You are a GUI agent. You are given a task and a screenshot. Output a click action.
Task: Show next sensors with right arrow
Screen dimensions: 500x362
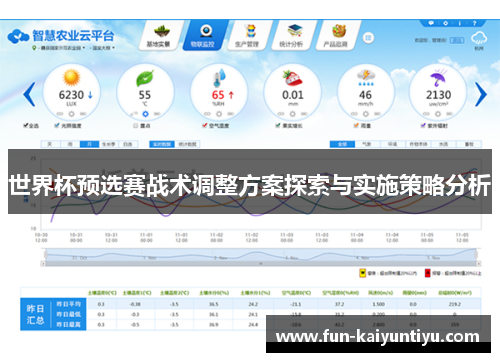pyautogui.click(x=481, y=95)
